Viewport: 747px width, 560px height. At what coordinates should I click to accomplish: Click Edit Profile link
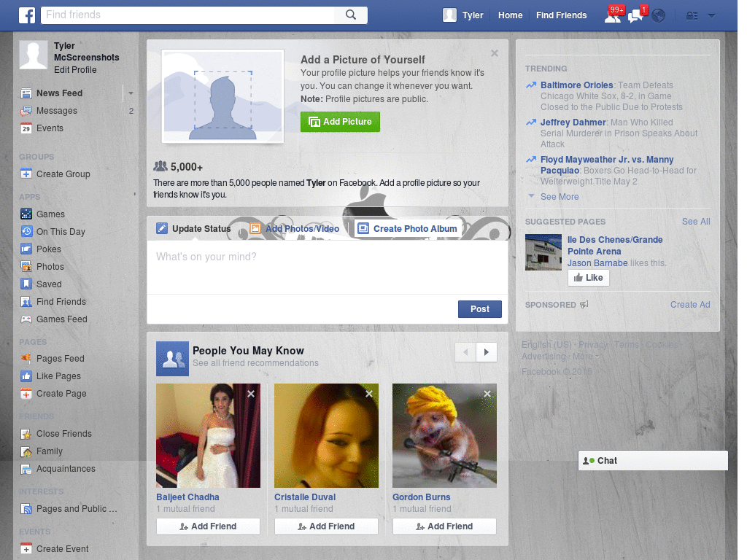(75, 70)
